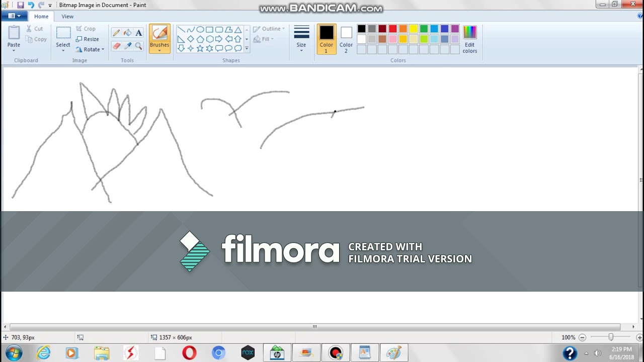Click the rectangular Select tool
Viewport: 644px width, 362px height.
tap(63, 33)
